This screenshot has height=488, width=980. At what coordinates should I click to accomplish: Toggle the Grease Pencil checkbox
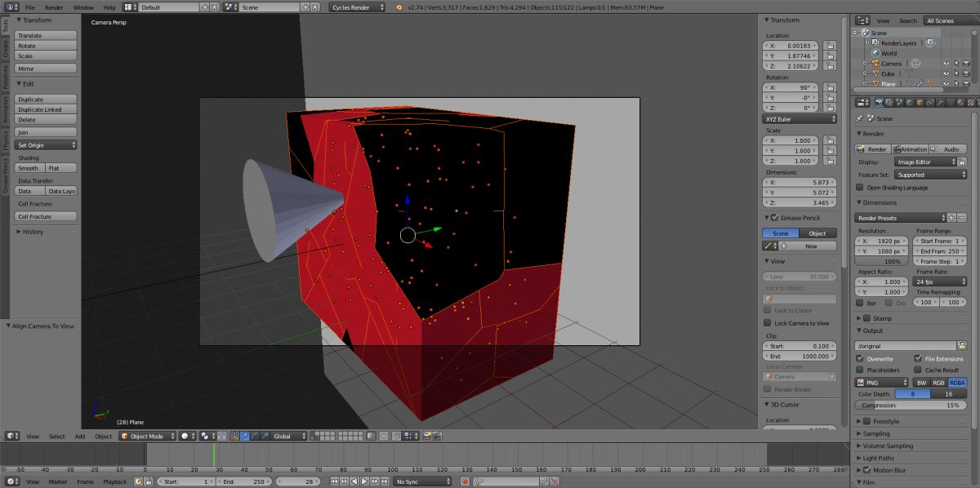pyautogui.click(x=773, y=218)
